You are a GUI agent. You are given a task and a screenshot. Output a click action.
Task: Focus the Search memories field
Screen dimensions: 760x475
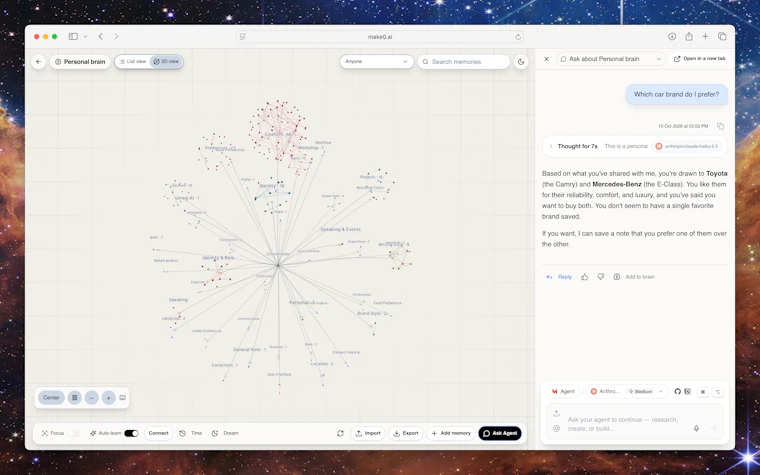[x=464, y=62]
